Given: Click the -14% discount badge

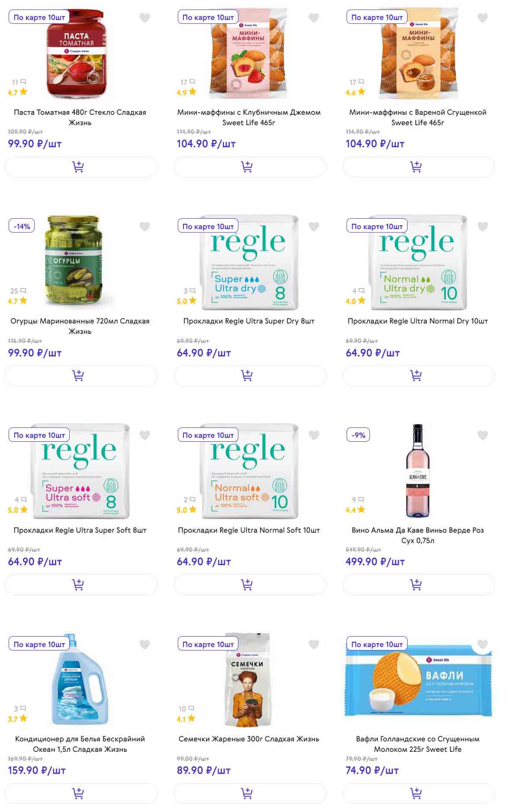Looking at the screenshot, I should tap(22, 226).
